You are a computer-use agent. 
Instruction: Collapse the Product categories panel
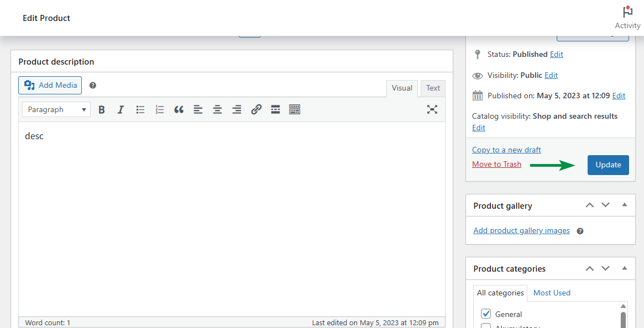[x=624, y=268]
